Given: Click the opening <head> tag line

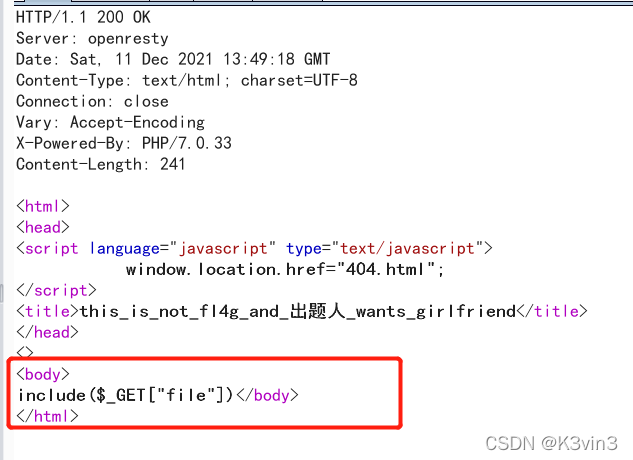Looking at the screenshot, I should (43, 227).
